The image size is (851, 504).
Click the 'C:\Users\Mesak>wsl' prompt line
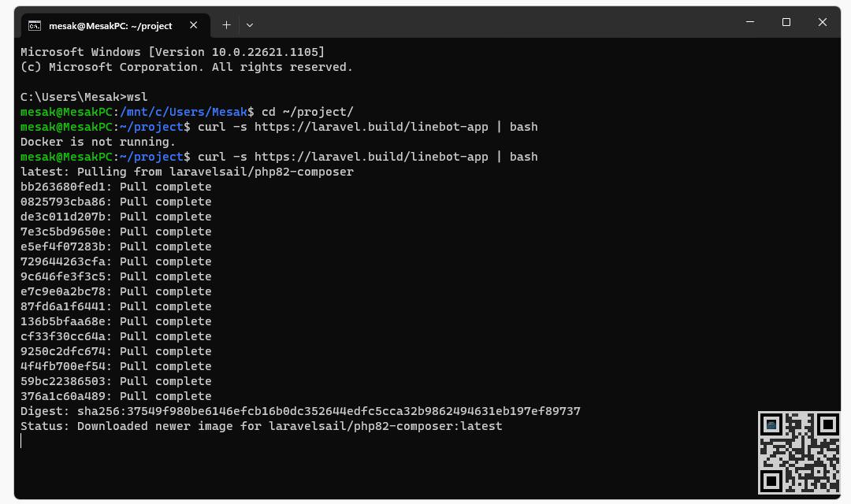84,97
